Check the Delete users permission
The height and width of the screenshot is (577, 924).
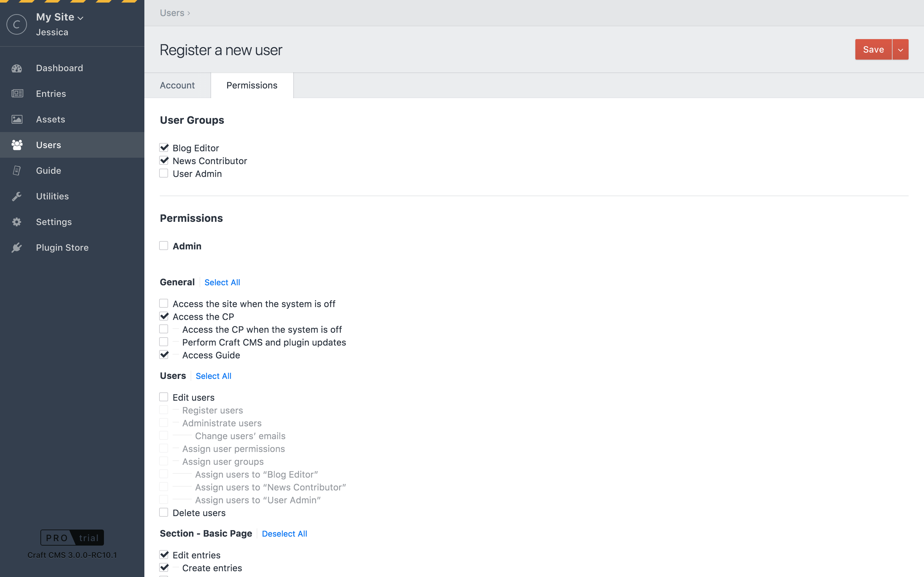(164, 513)
